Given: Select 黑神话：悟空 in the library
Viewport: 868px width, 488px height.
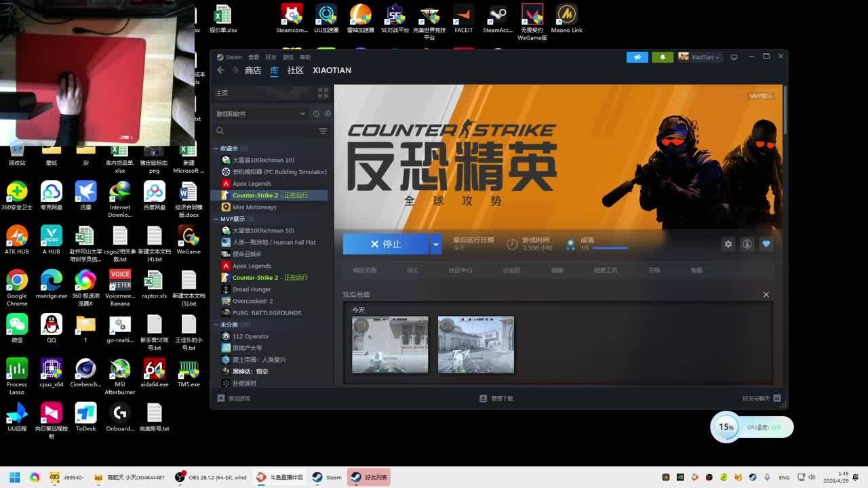Looking at the screenshot, I should [x=271, y=371].
